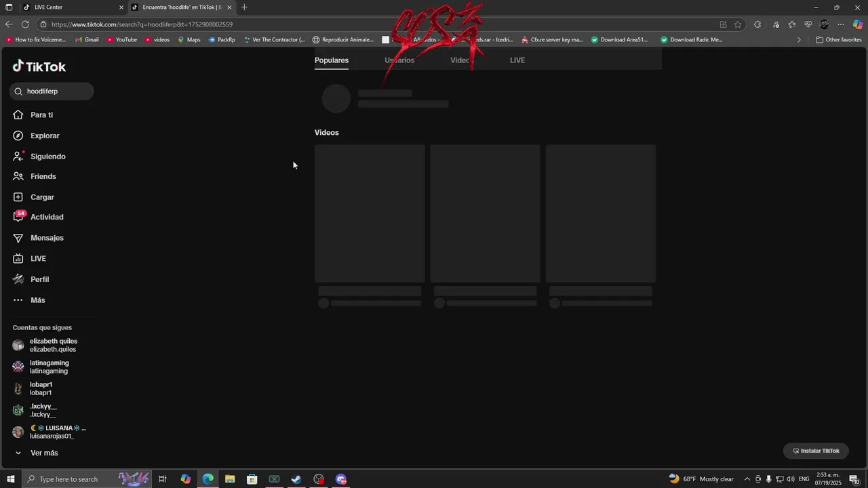Add this page to favorites star
The width and height of the screenshot is (868, 488).
[738, 24]
